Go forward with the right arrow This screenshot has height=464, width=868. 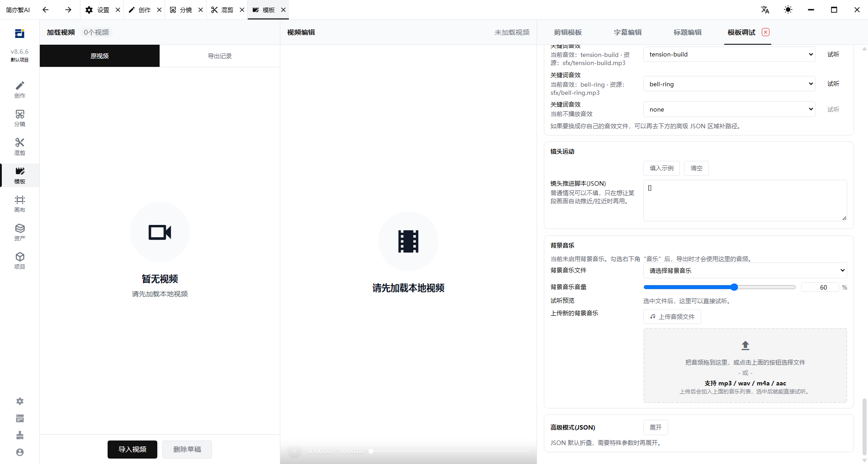click(68, 9)
